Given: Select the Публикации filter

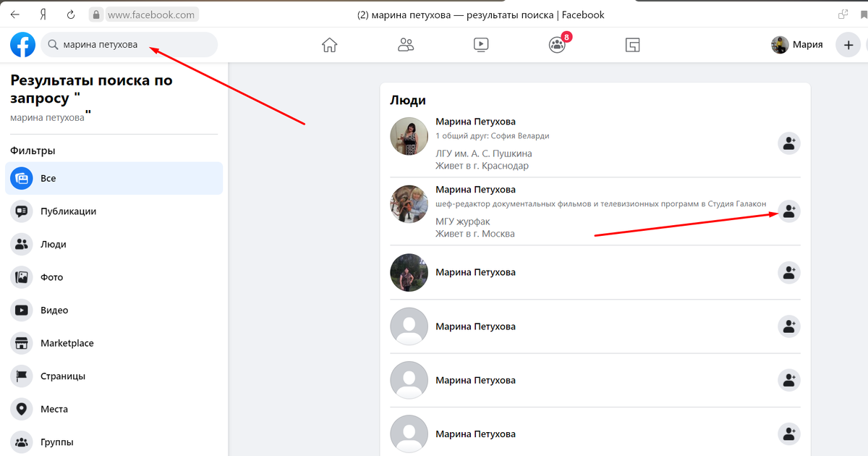Looking at the screenshot, I should pyautogui.click(x=114, y=211).
